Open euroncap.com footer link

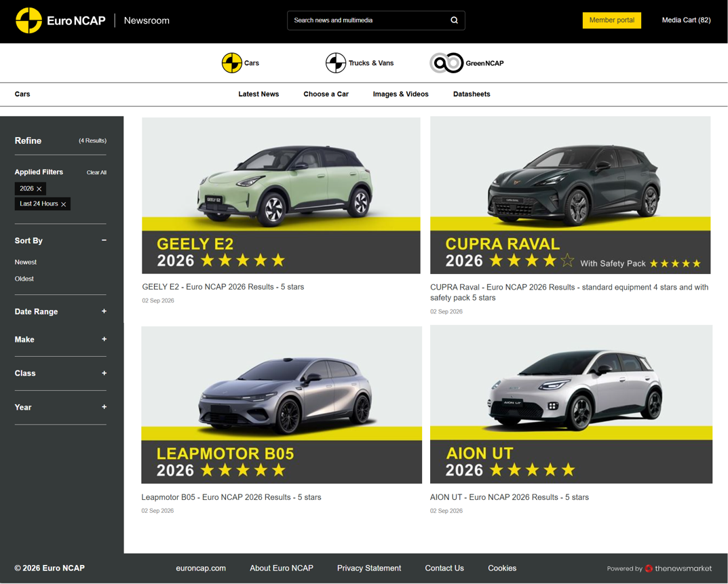tap(201, 568)
